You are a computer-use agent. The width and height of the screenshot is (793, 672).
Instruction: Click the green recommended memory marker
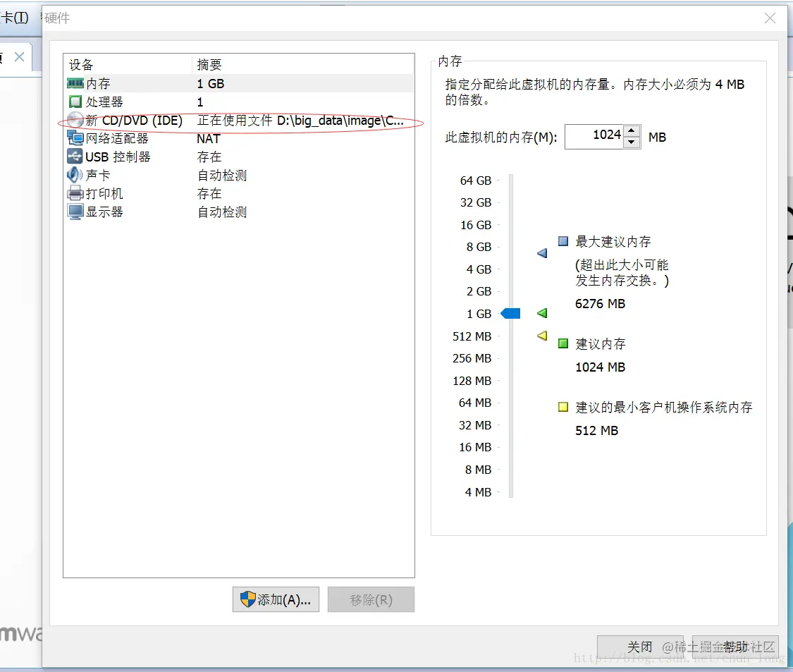[x=542, y=313]
